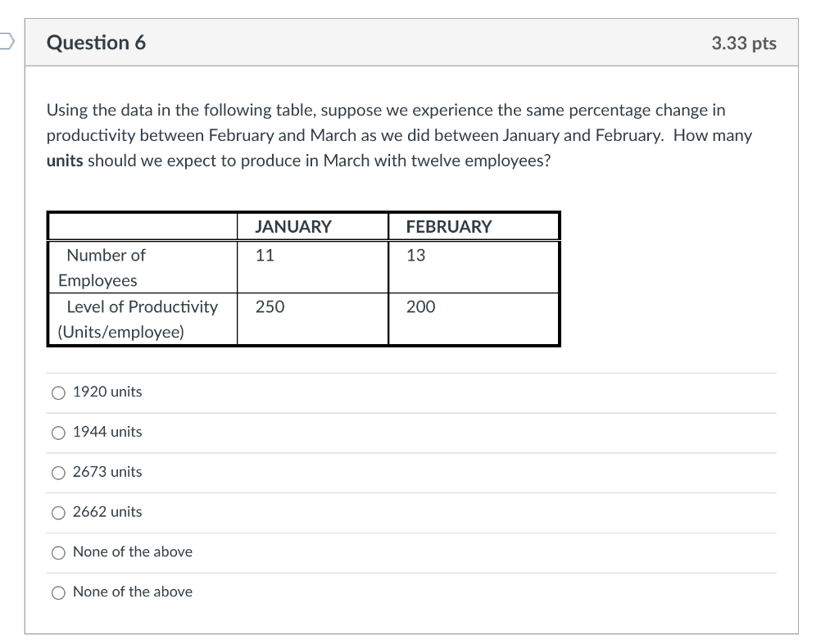Click the value 13 in the table
Screen dimensions: 839x644
point(415,255)
